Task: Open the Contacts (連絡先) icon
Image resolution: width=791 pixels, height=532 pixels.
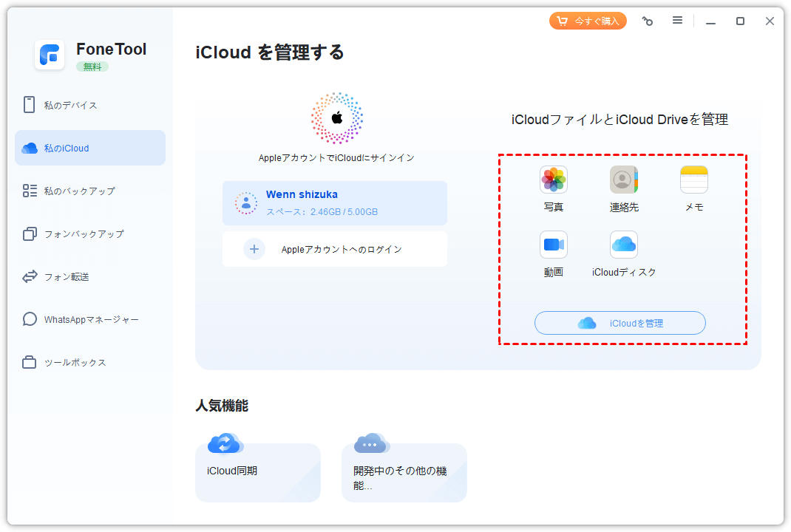Action: pyautogui.click(x=623, y=180)
